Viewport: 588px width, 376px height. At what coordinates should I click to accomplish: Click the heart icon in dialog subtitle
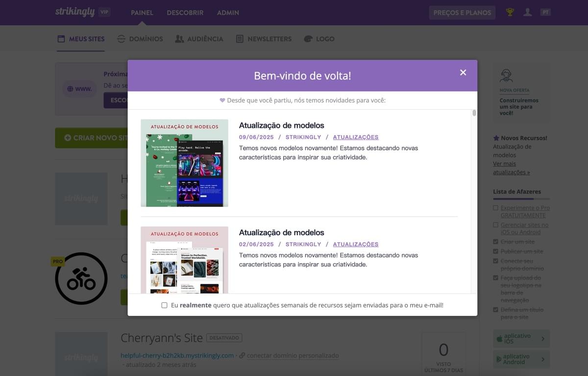click(222, 100)
